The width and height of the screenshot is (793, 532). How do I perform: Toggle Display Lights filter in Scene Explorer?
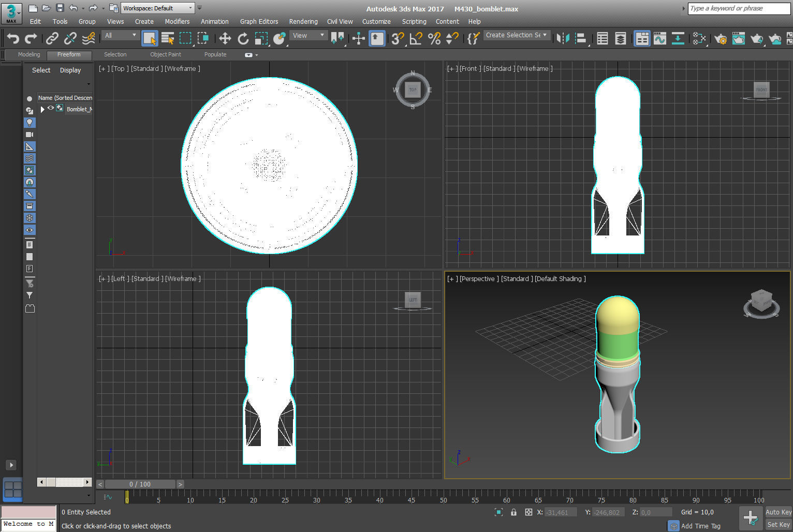click(30, 123)
